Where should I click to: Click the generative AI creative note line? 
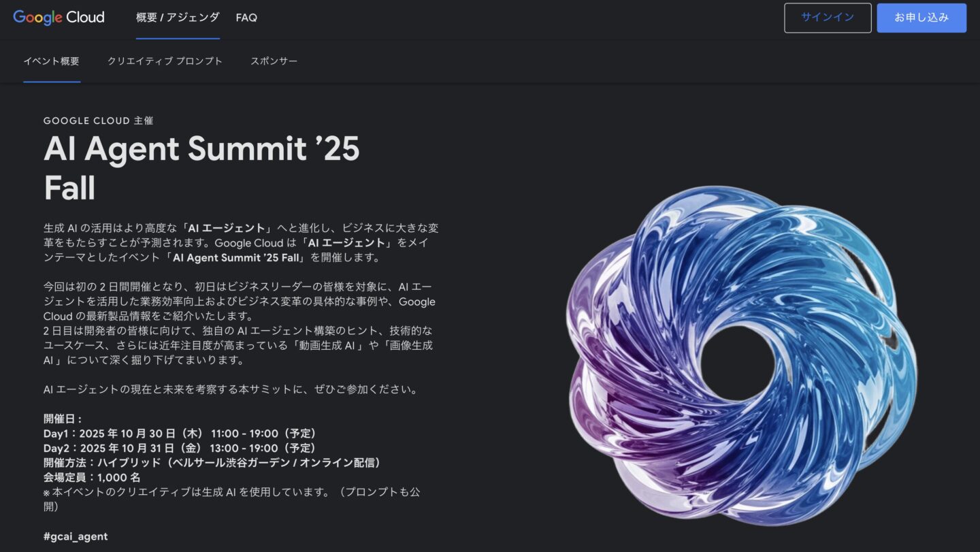point(231,500)
